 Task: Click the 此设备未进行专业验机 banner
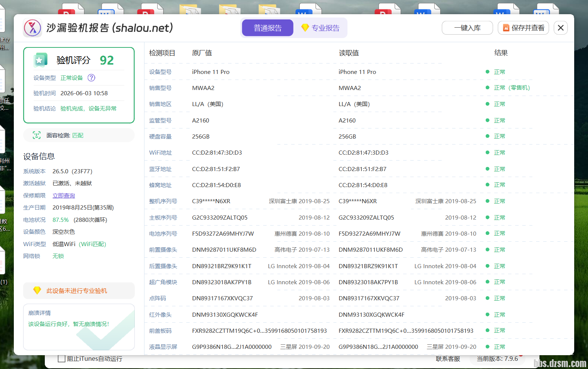pos(79,291)
